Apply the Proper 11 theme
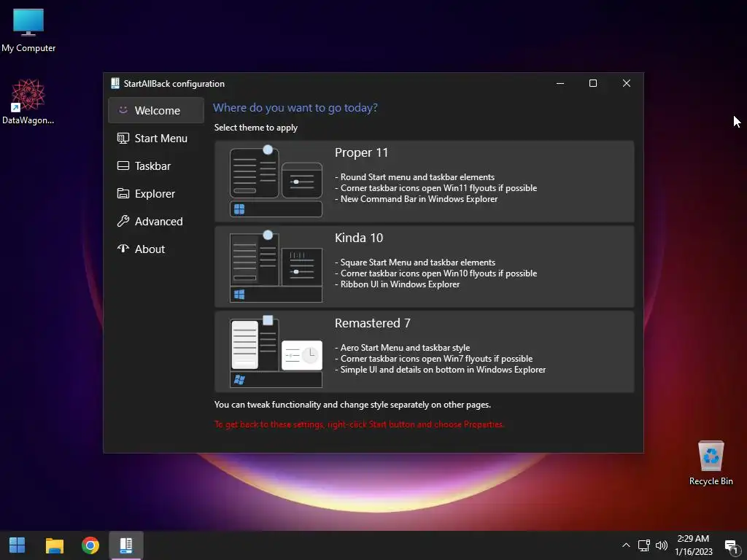747x560 pixels. [x=424, y=182]
